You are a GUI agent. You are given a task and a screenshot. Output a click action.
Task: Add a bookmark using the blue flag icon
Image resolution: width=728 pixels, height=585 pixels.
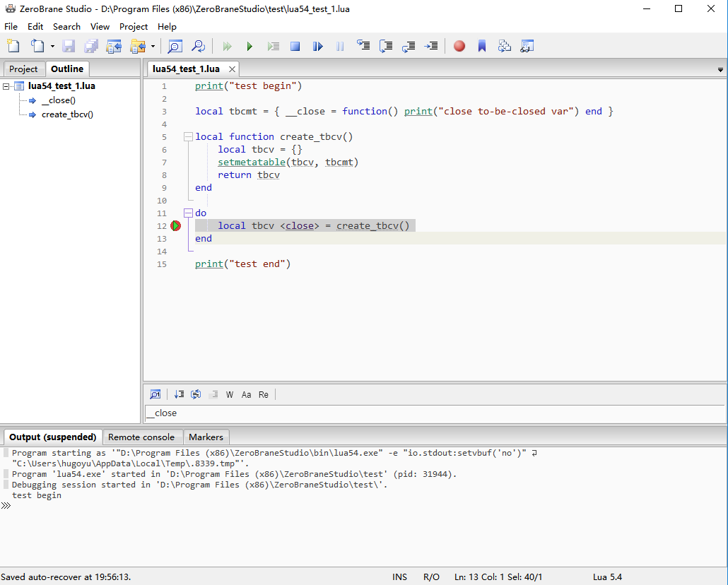click(482, 45)
